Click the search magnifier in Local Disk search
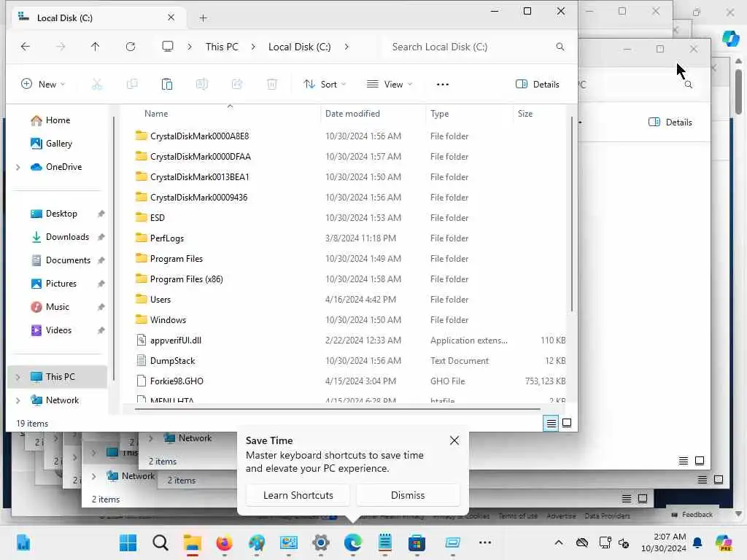Viewport: 747px width, 560px height. (560, 47)
